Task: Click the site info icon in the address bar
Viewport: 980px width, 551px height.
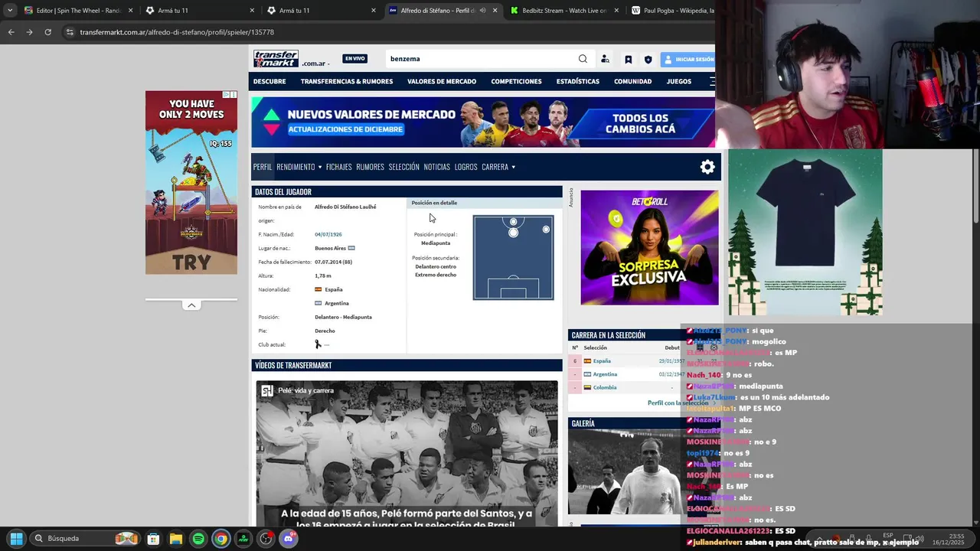Action: pos(70,32)
